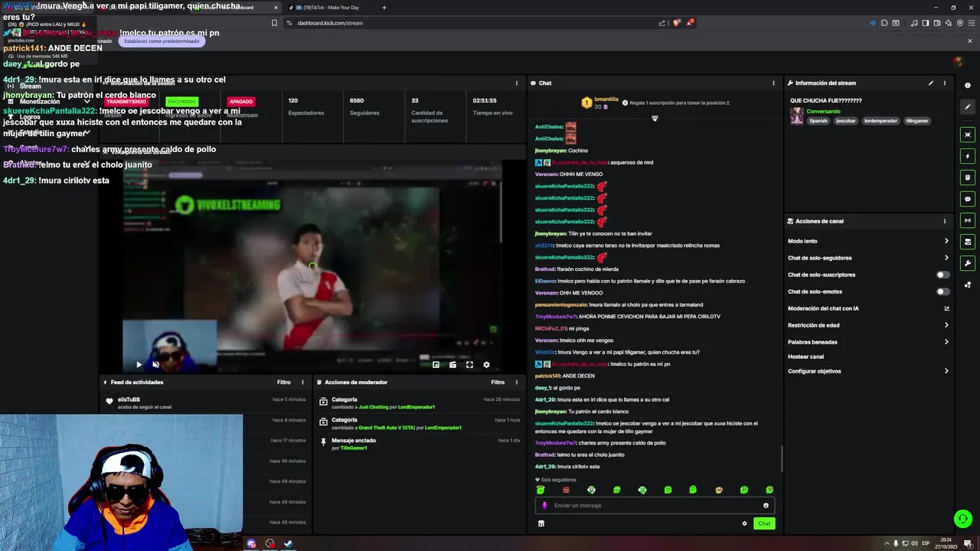
Task: Click the profile avatar at top right of dashboard
Action: (958, 61)
